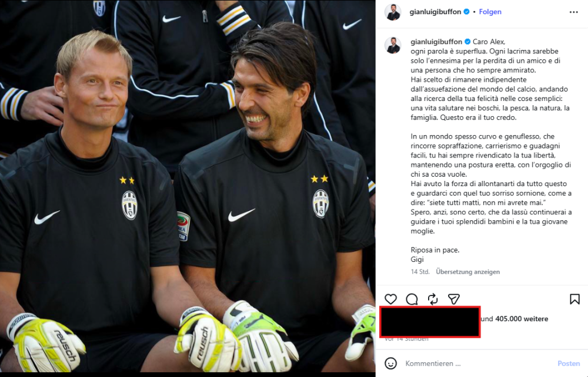
Task: Open gianluigibuffon username in caption
Action: (x=436, y=42)
